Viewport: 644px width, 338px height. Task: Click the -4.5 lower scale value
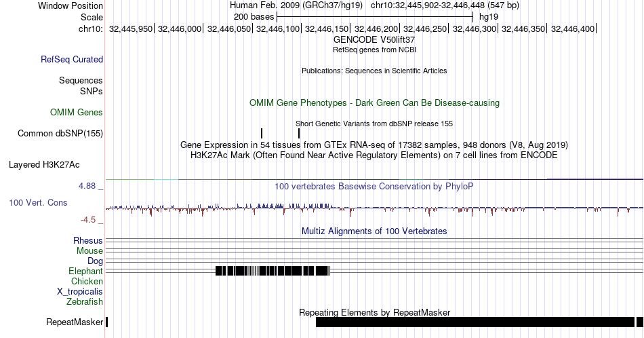pyautogui.click(x=88, y=220)
